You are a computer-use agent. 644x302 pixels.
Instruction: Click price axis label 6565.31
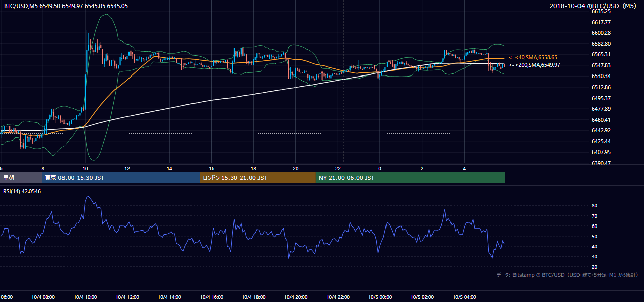point(601,54)
